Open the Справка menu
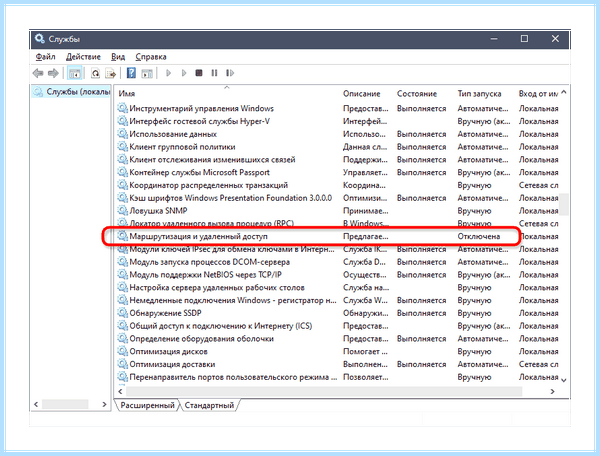The image size is (600, 456). tap(151, 57)
